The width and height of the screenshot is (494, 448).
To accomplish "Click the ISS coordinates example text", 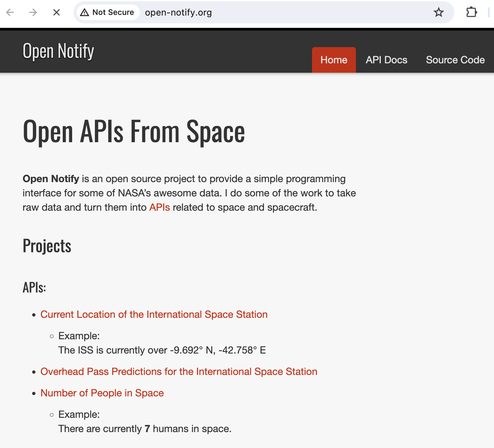I will coord(162,350).
